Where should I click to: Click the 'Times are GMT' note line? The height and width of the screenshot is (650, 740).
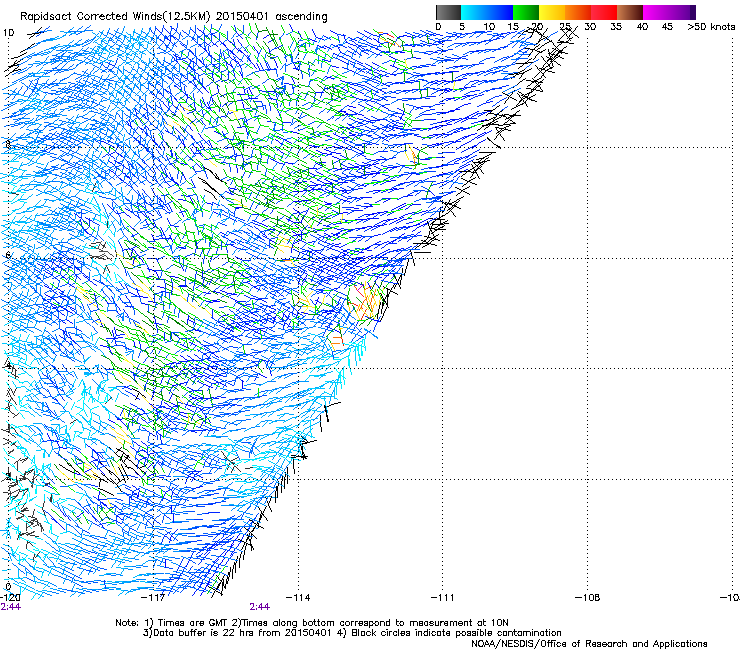(312, 623)
